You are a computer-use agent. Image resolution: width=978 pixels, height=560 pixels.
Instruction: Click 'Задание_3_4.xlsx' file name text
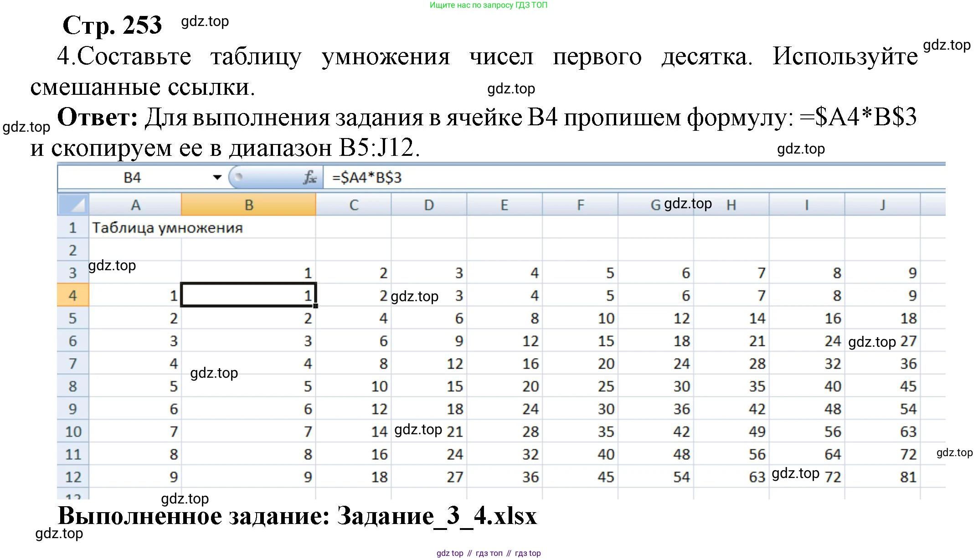[437, 516]
